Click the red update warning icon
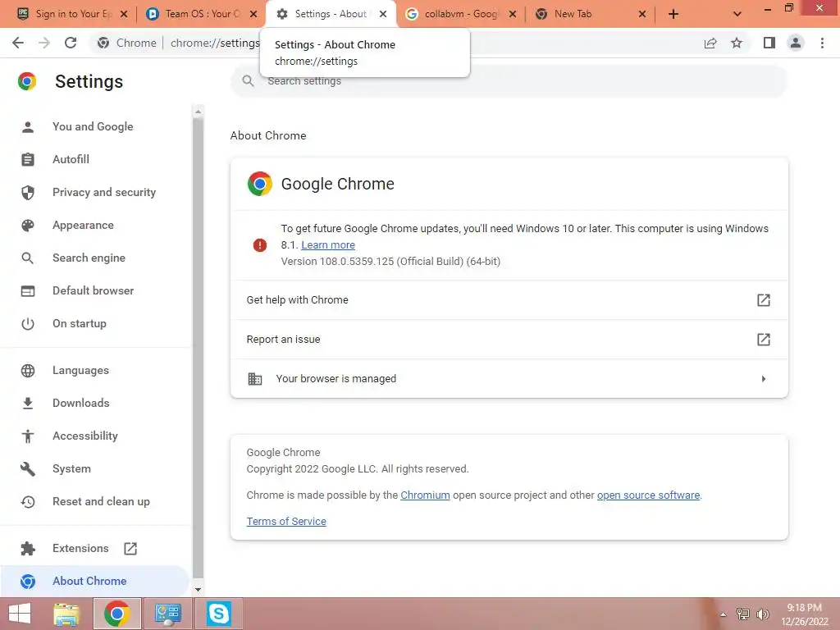The height and width of the screenshot is (630, 840). pyautogui.click(x=260, y=244)
